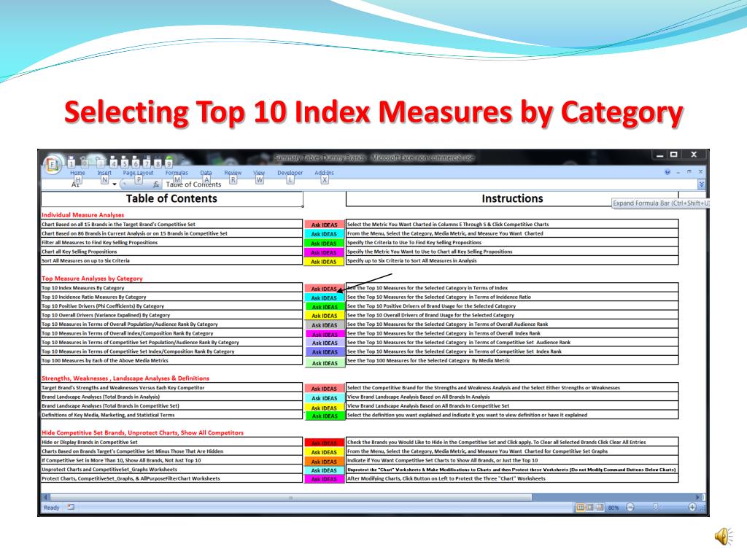747x560 pixels.
Task: Click the formula bar showing Table of Contents
Action: coord(430,184)
